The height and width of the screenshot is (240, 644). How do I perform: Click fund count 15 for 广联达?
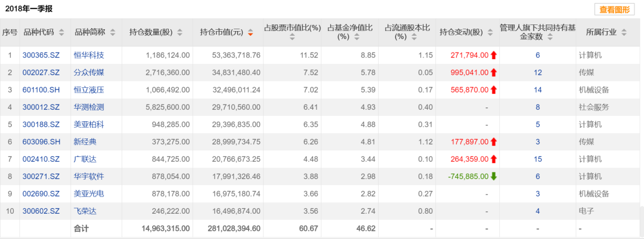(x=538, y=159)
